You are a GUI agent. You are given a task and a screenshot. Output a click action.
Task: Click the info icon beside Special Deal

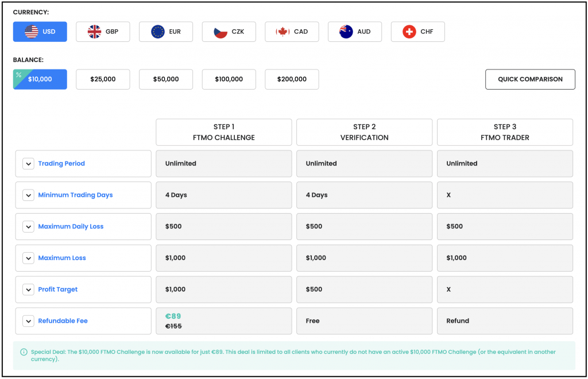coord(24,352)
